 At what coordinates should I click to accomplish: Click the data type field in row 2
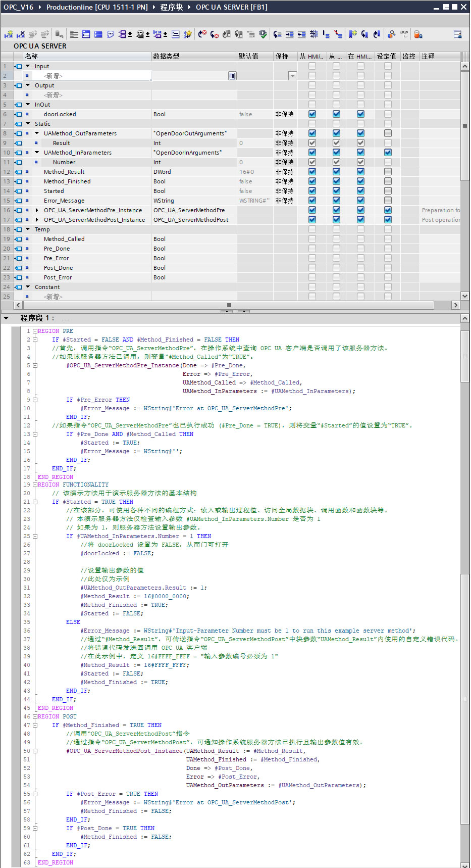[190, 76]
